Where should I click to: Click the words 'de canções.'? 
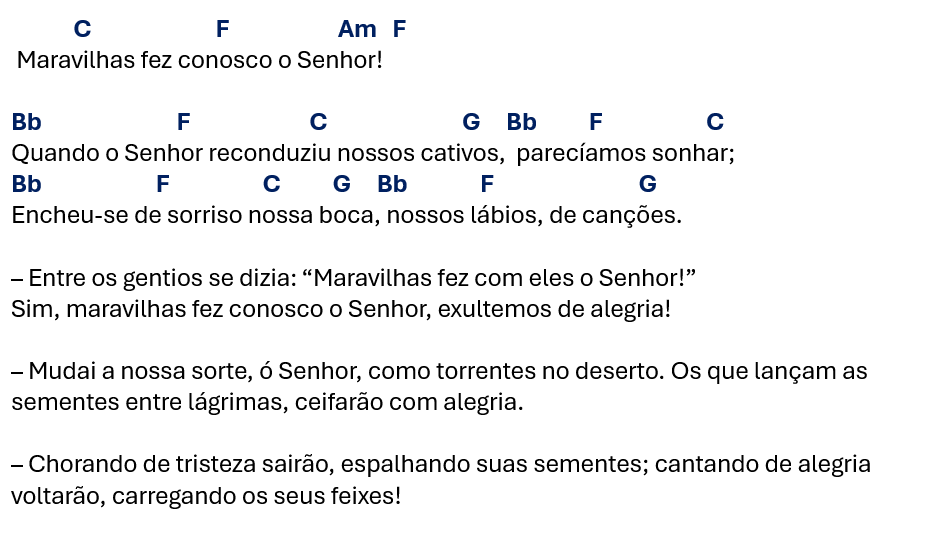616,215
